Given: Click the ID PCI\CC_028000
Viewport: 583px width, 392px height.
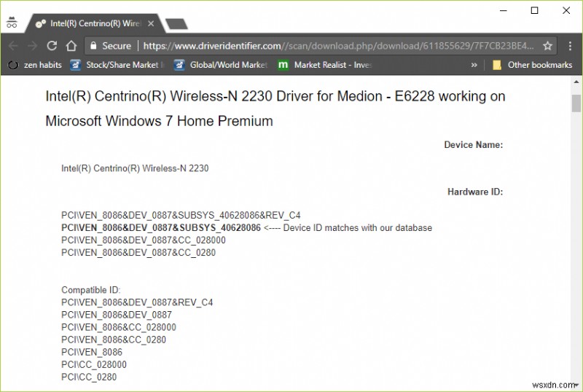Looking at the screenshot, I should 94,364.
